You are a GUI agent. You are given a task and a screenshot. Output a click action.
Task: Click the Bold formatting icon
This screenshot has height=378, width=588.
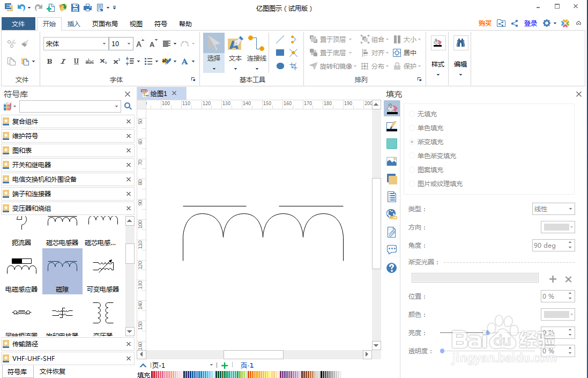(49, 62)
